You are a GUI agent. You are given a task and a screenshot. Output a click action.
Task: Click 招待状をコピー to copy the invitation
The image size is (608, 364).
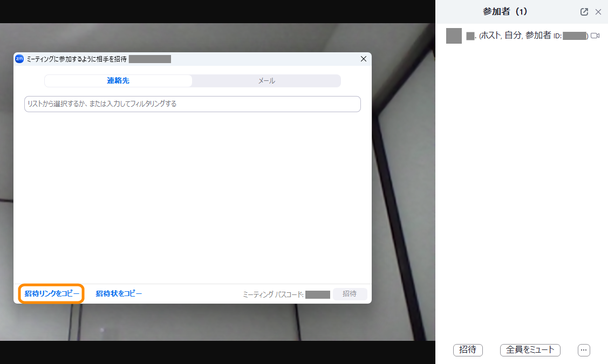pyautogui.click(x=119, y=293)
